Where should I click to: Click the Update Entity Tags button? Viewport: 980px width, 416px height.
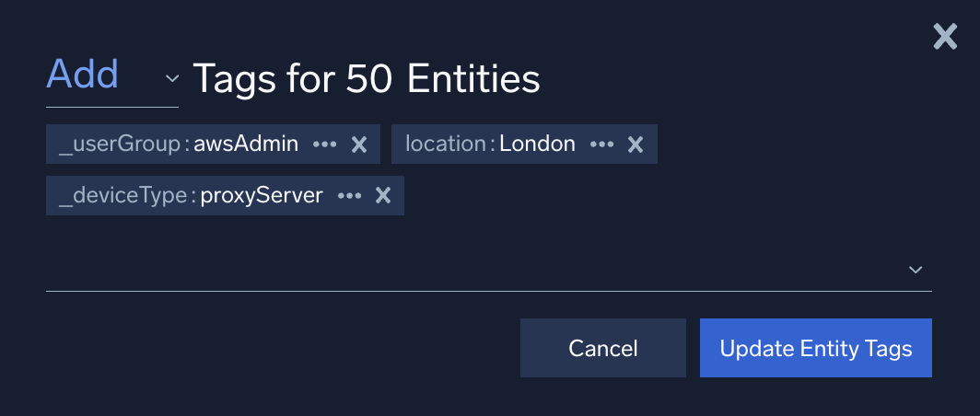coord(816,348)
